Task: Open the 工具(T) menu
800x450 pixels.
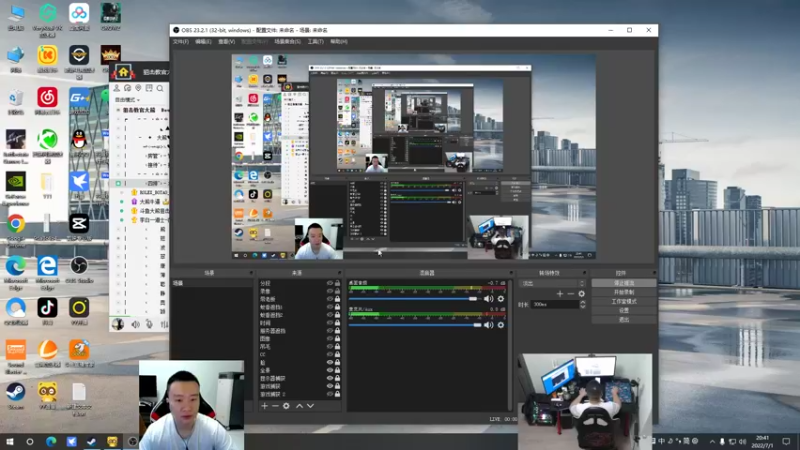Action: coord(315,42)
